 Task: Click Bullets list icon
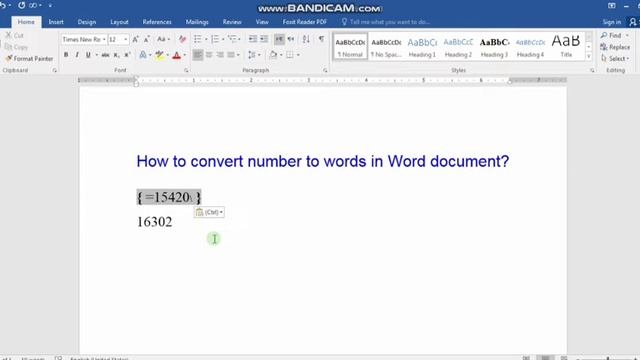[x=198, y=39]
